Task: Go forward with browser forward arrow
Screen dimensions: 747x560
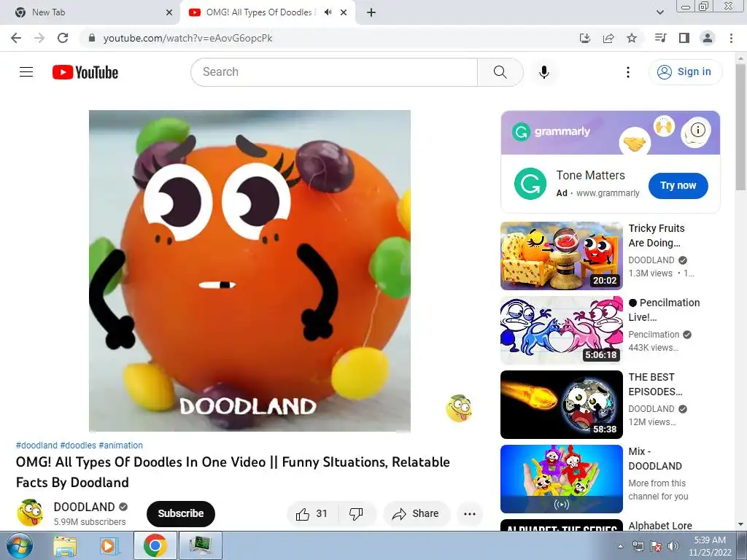Action: [x=39, y=38]
